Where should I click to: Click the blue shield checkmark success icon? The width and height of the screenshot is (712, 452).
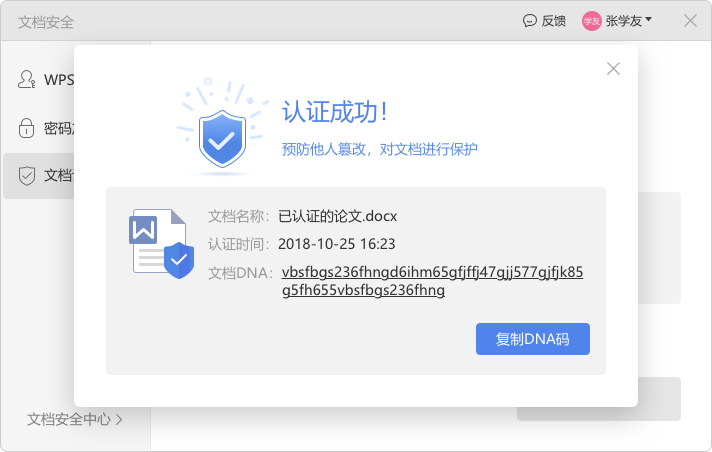pyautogui.click(x=222, y=138)
